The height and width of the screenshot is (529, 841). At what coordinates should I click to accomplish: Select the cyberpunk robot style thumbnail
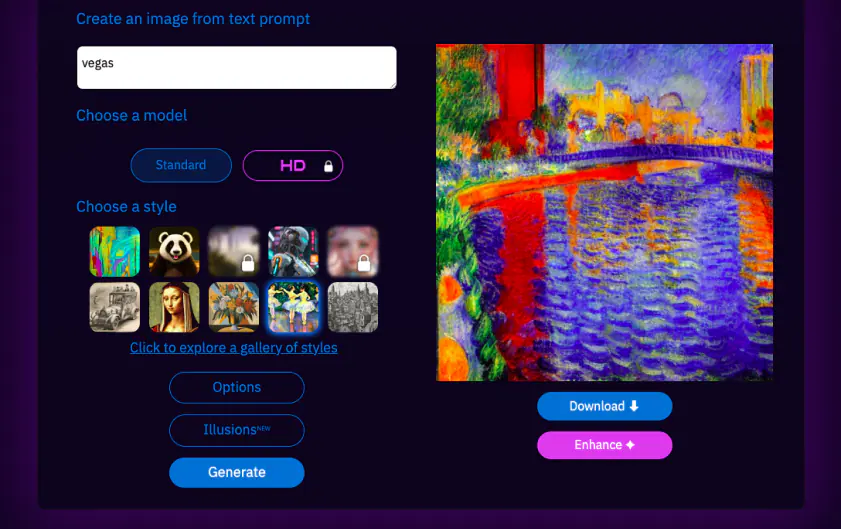[x=293, y=251]
